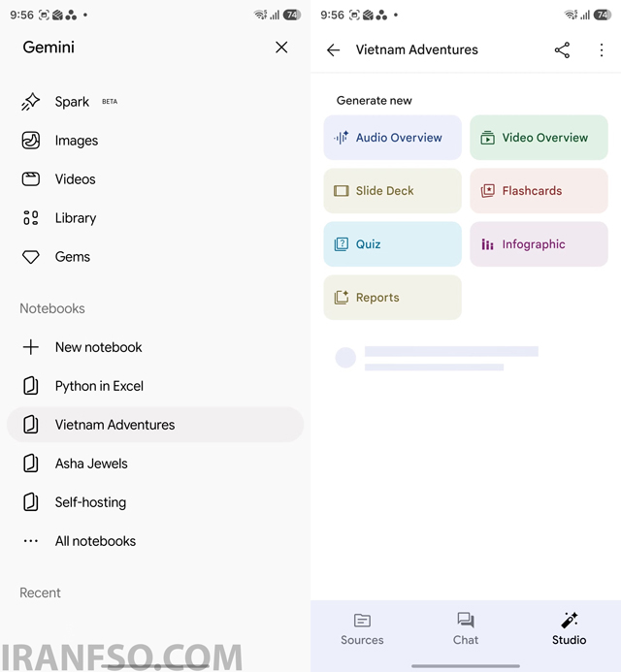Generate Reports
The width and height of the screenshot is (621, 672).
(x=392, y=298)
